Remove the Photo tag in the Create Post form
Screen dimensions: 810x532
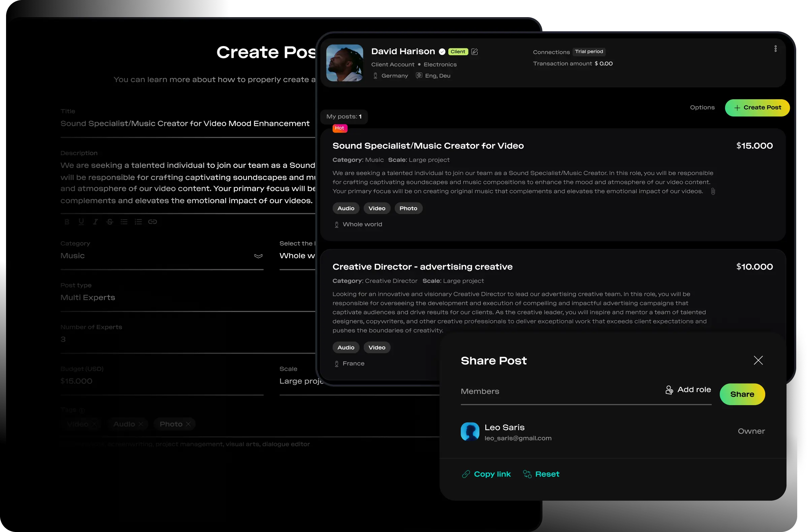[x=188, y=424]
